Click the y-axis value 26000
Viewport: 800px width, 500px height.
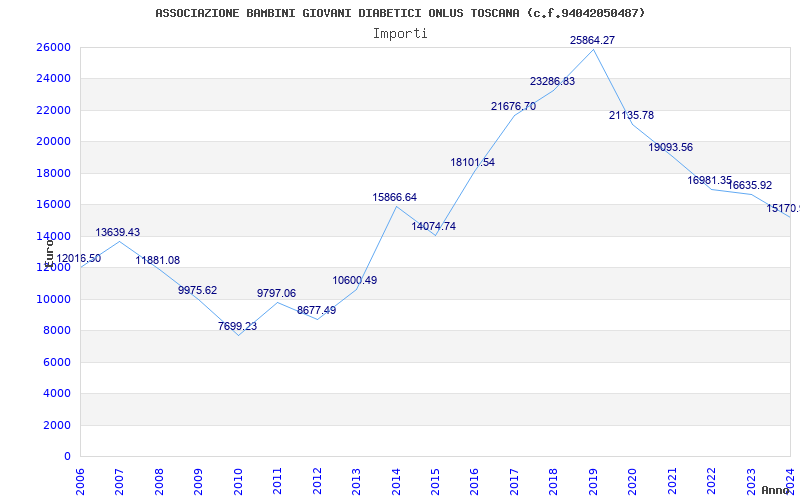53,47
